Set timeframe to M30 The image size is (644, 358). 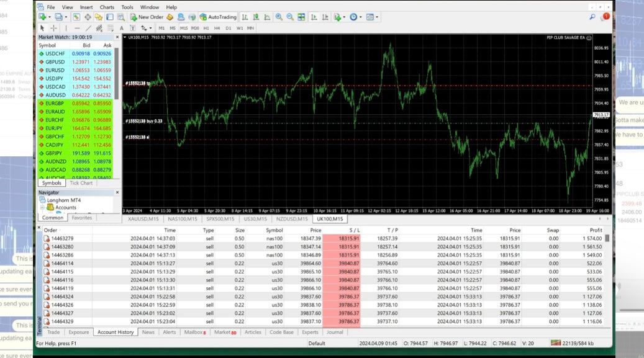click(x=194, y=28)
